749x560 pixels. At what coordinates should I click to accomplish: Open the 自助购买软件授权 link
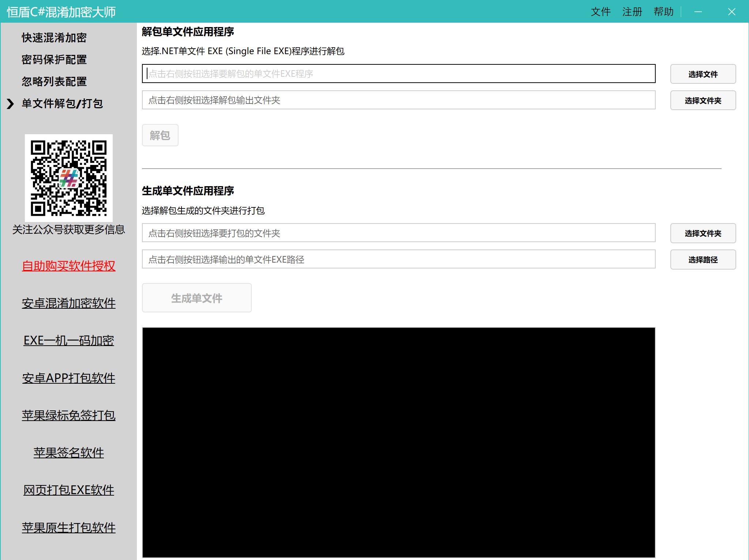click(x=68, y=266)
